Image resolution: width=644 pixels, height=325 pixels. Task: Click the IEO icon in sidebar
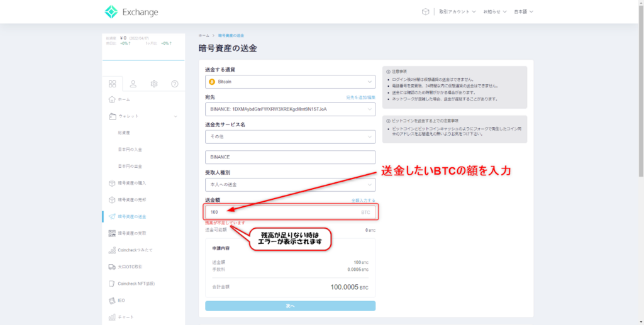(112, 300)
